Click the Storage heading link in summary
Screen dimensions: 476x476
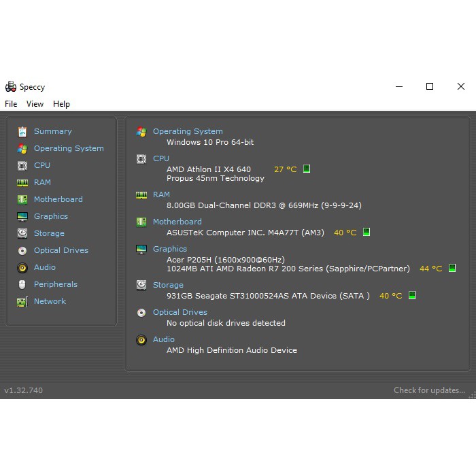click(168, 285)
